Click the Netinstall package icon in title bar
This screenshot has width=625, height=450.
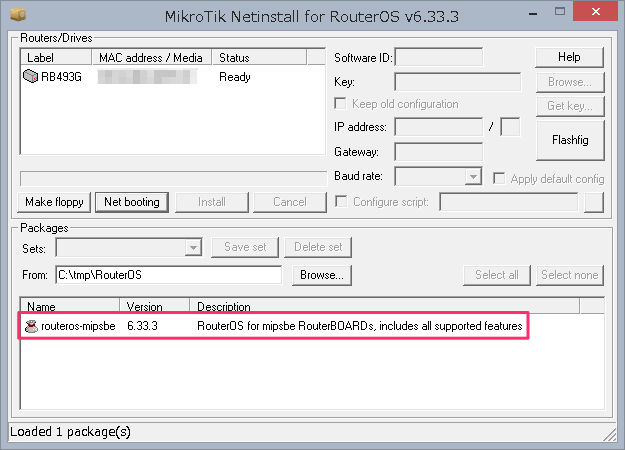pos(18,14)
